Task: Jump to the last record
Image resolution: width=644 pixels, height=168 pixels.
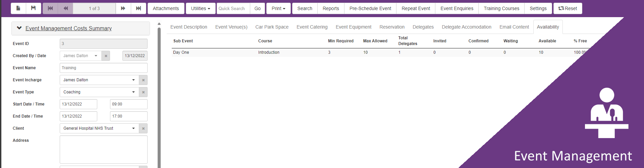Action: pos(139,8)
